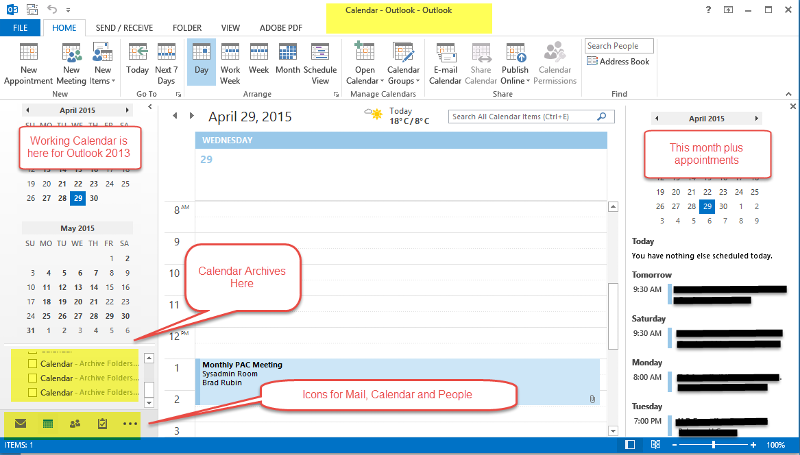Screen dimensions: 800x455
Task: Switch to Tasks icon
Action: tap(102, 423)
